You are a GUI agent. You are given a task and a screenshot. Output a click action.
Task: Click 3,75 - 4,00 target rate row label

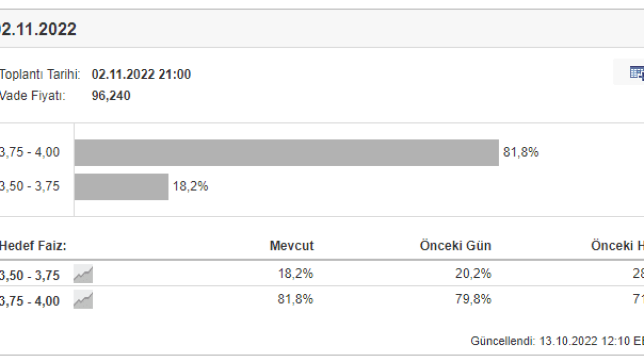coord(30,301)
